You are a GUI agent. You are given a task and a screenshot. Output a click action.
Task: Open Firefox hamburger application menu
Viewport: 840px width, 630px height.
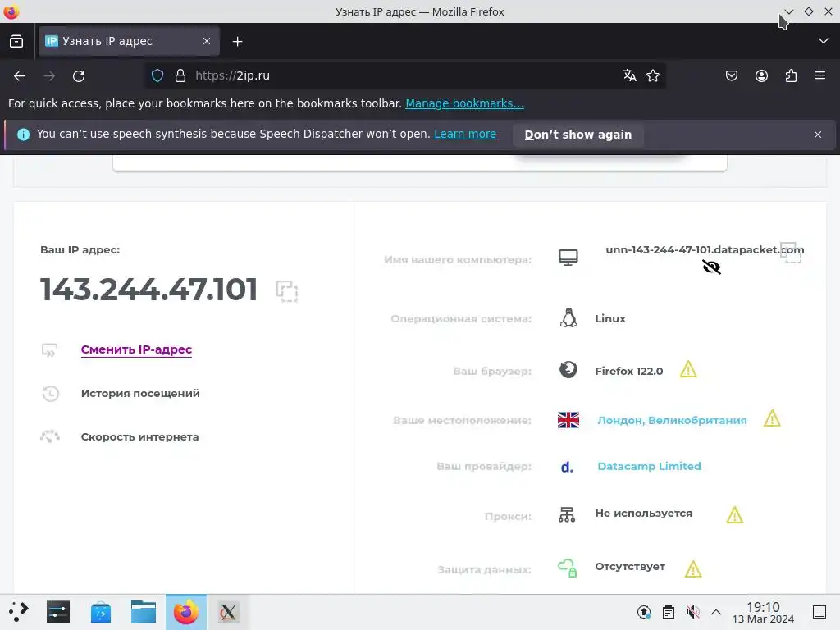[820, 75]
